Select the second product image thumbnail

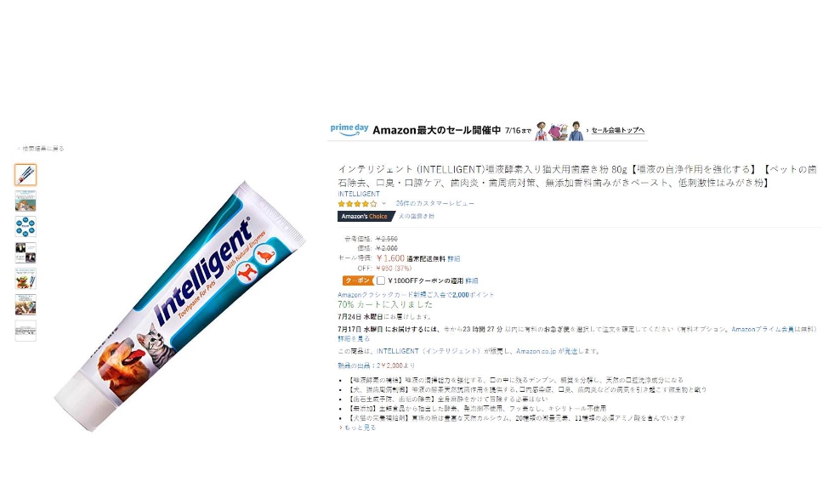click(26, 201)
